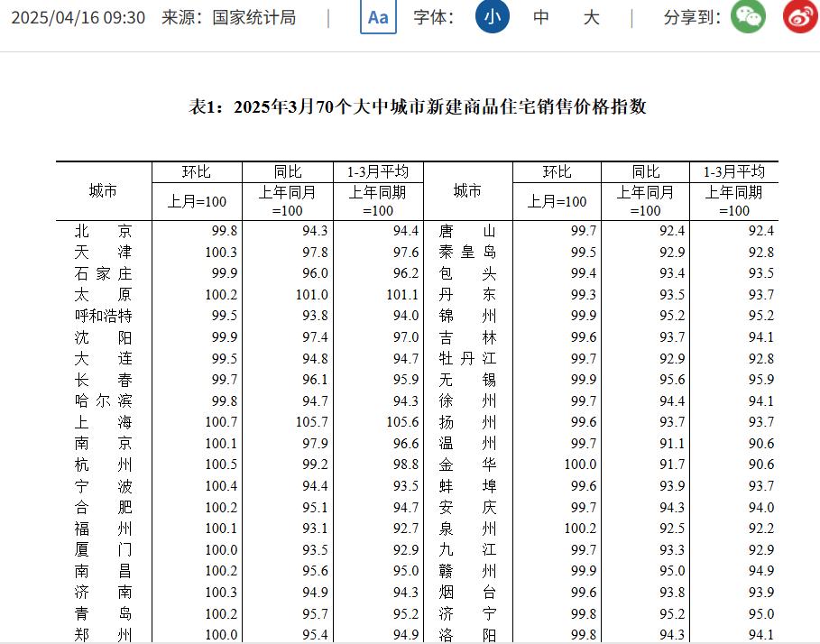Select the city cell 杭州
This screenshot has width=820, height=644.
click(103, 465)
